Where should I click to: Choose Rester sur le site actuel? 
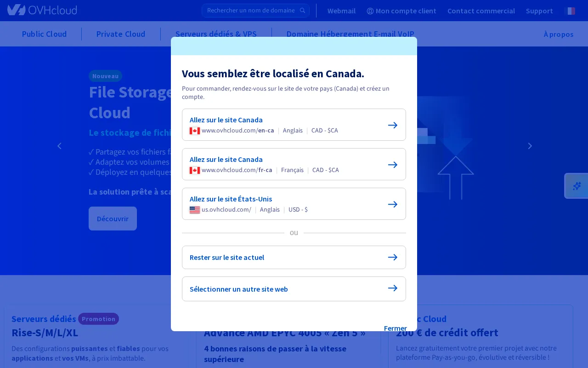tap(294, 257)
